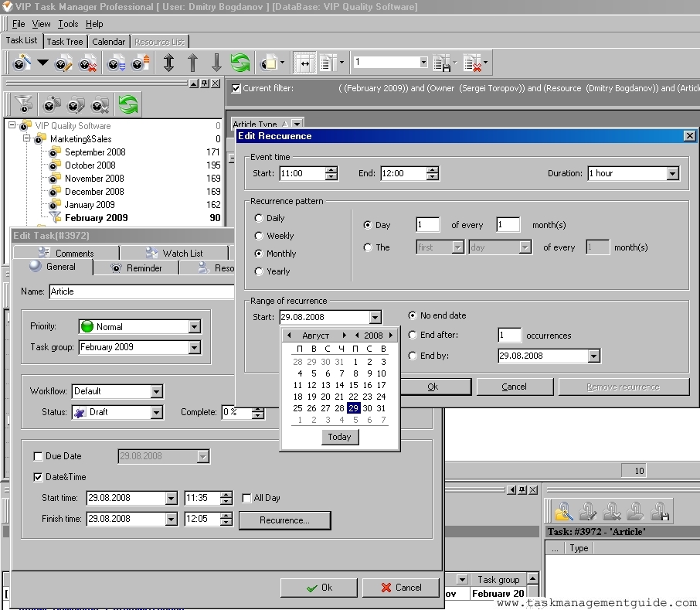This screenshot has width=700, height=610.
Task: Select the 'End by' date radio button
Action: [x=413, y=356]
